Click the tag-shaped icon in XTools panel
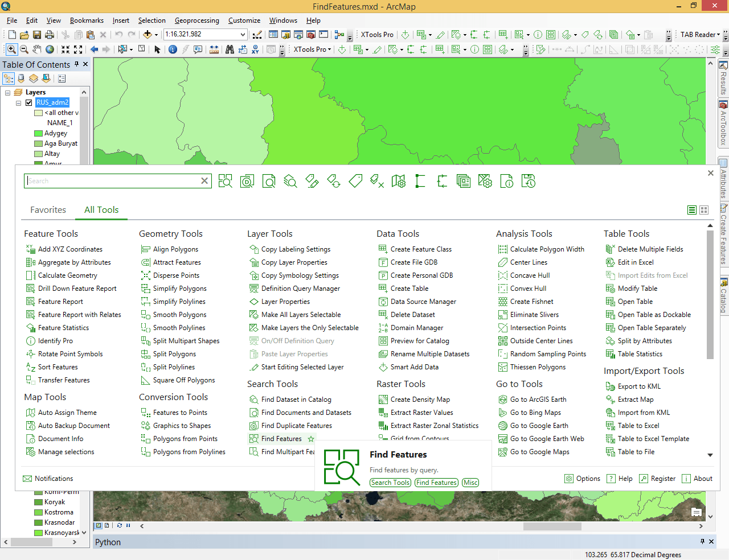This screenshot has width=729, height=560. pyautogui.click(x=355, y=182)
